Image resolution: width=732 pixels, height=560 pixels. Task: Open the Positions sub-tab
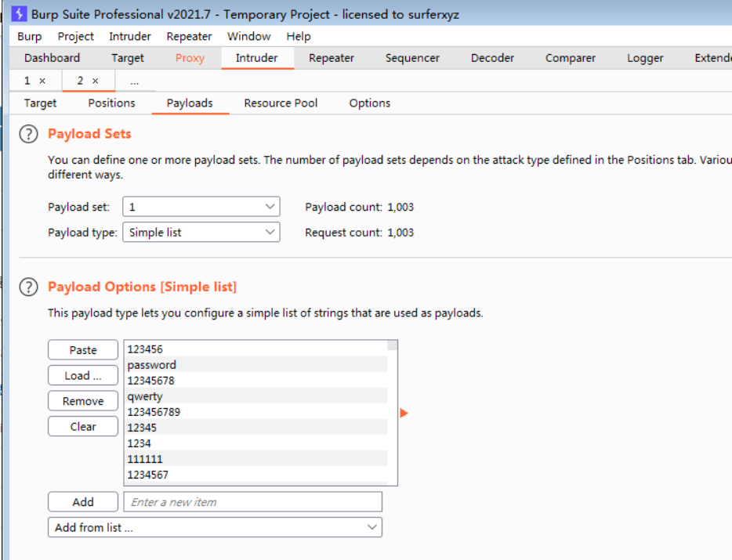click(x=111, y=103)
